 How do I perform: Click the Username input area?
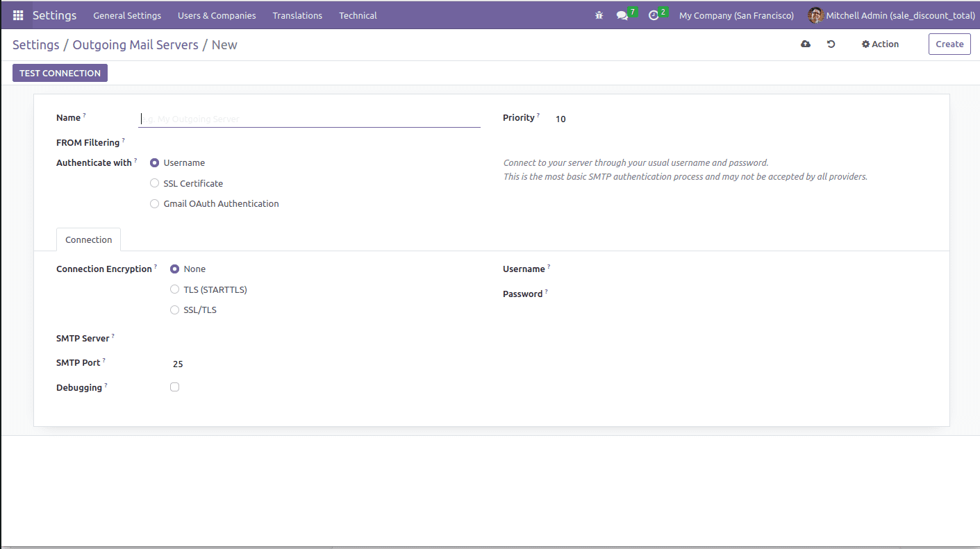click(740, 269)
